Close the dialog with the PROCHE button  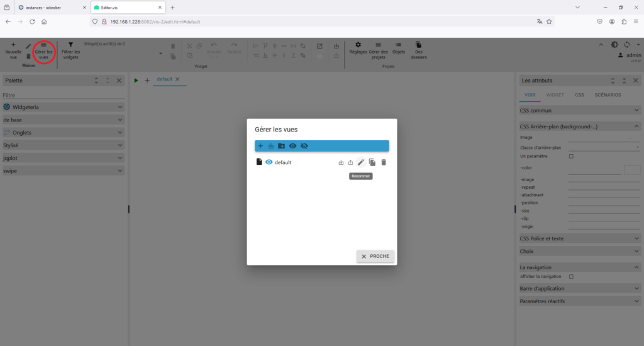pyautogui.click(x=375, y=256)
